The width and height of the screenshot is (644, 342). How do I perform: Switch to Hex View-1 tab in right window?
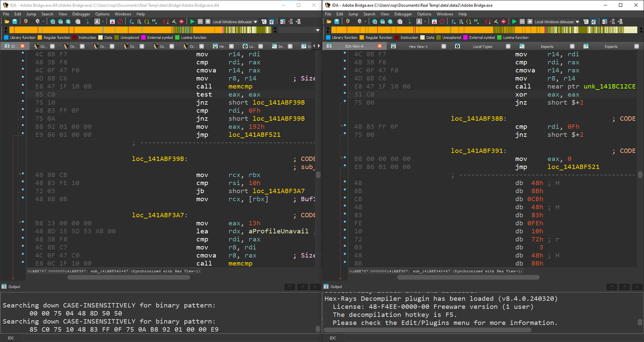click(x=418, y=46)
